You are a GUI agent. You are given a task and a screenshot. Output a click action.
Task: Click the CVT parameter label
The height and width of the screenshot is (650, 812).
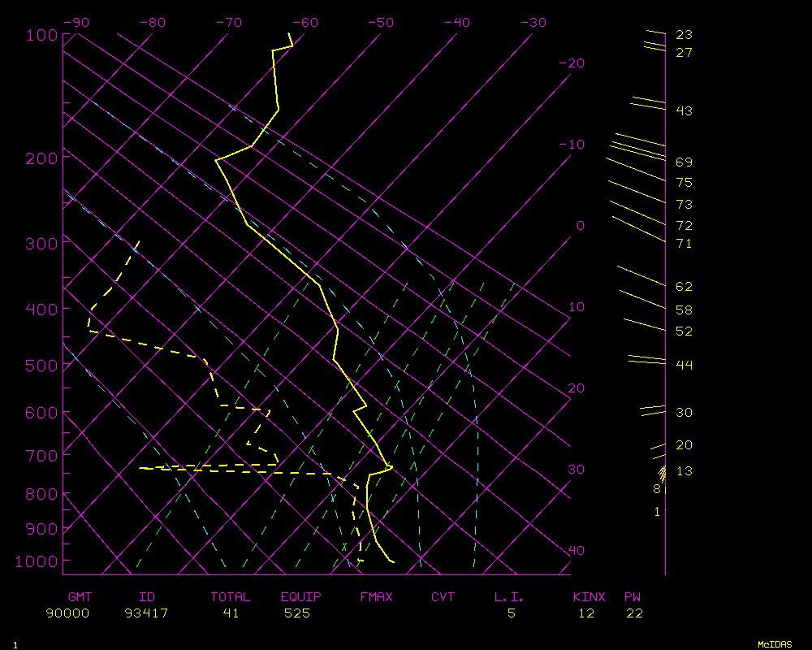[x=443, y=597]
